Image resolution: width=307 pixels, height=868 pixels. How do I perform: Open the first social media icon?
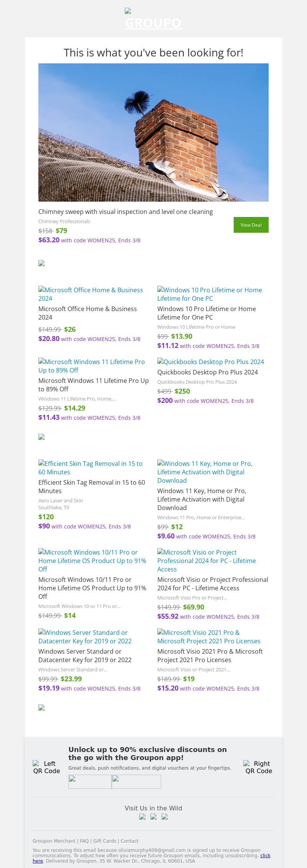coord(142,817)
